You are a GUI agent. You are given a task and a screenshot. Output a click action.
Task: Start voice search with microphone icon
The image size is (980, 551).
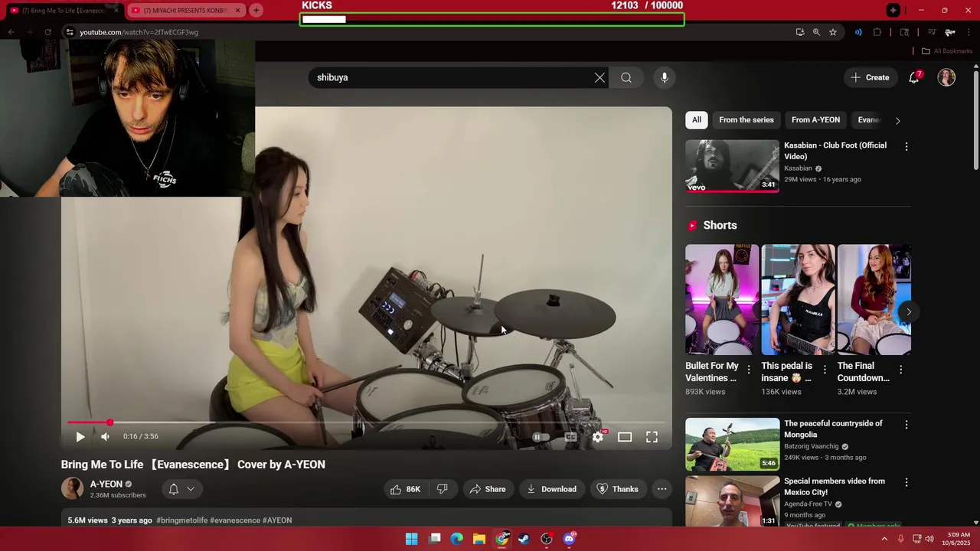coord(665,77)
